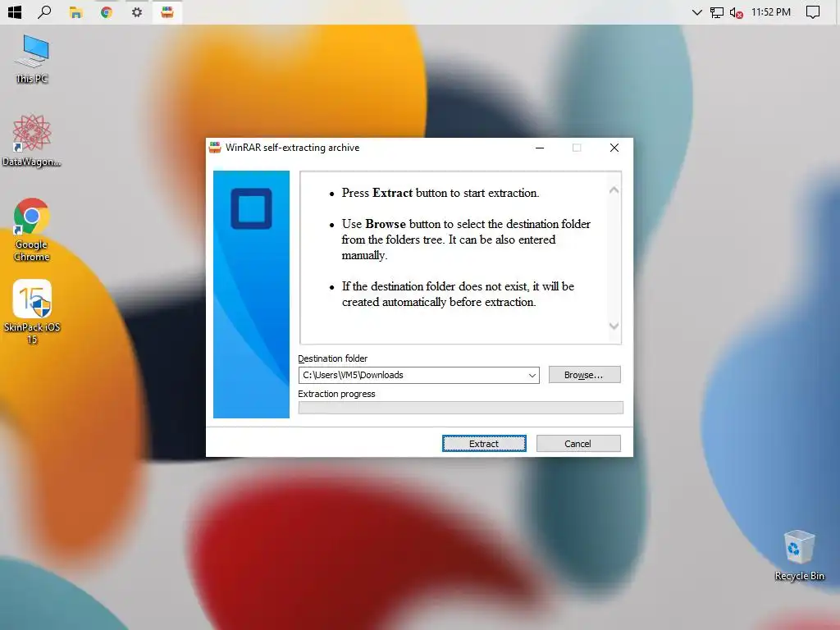Screen dimensions: 840x630
Task: Click the muted volume tray icon
Action: pyautogui.click(x=736, y=12)
